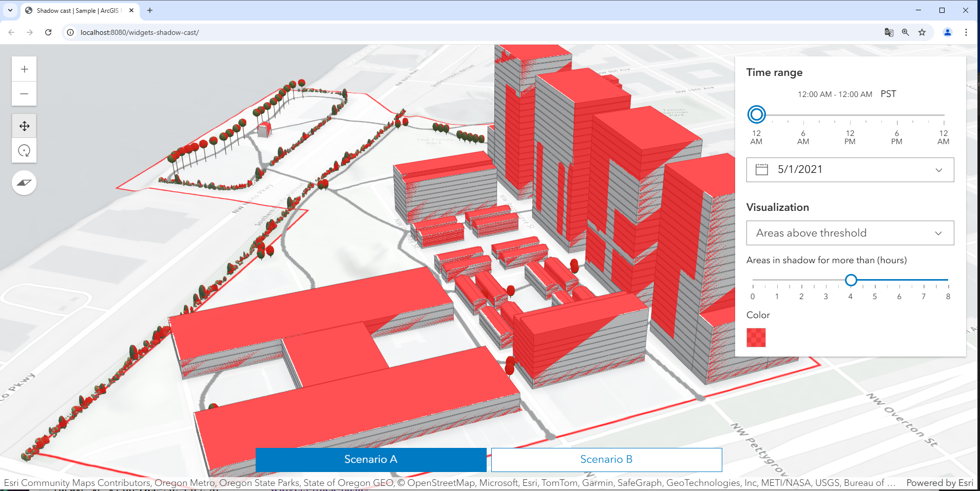This screenshot has width=980, height=491.
Task: Click the zoom in button on the map
Action: [24, 69]
